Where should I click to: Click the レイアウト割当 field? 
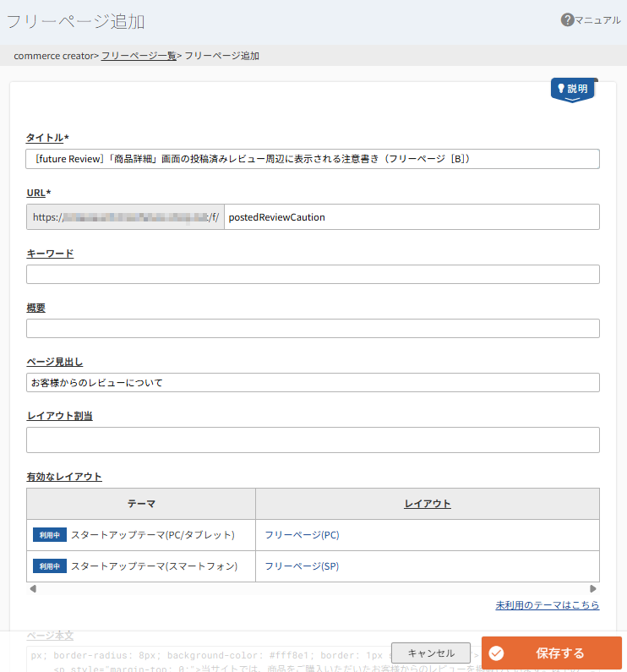point(313,440)
